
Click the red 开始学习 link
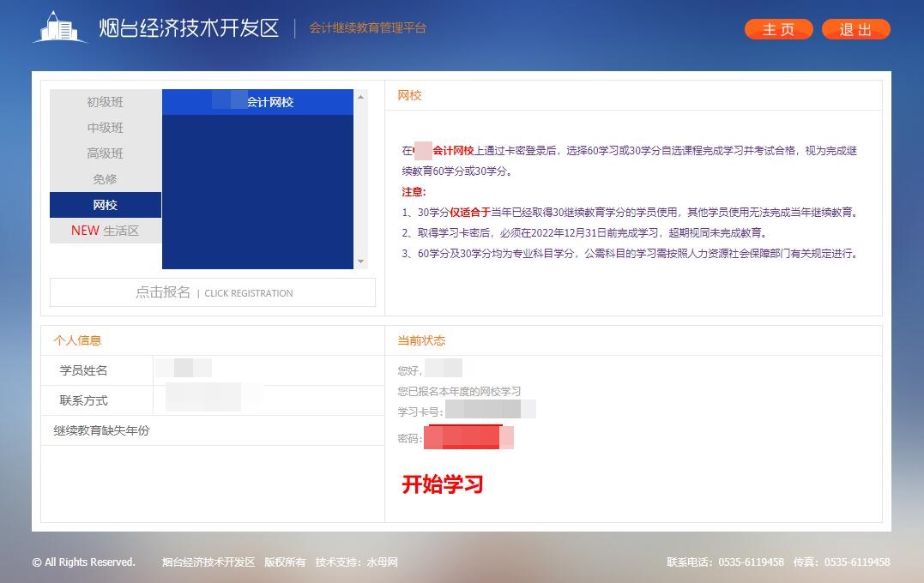tap(443, 484)
